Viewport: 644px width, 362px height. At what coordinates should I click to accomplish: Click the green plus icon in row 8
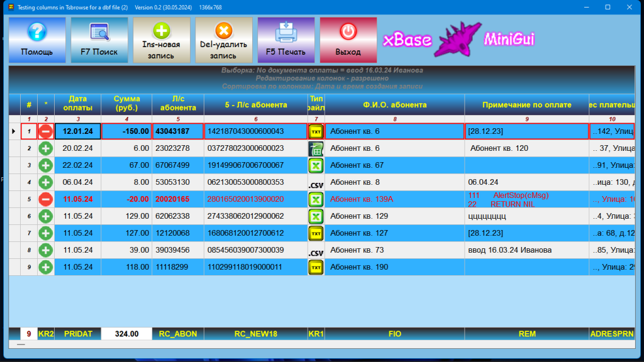point(45,250)
